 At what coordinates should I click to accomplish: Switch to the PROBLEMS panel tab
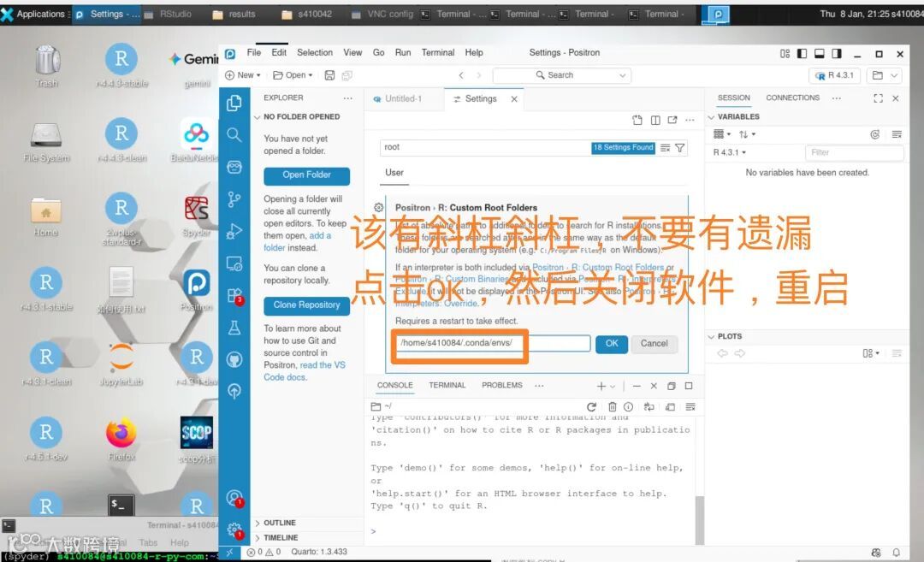pos(502,385)
